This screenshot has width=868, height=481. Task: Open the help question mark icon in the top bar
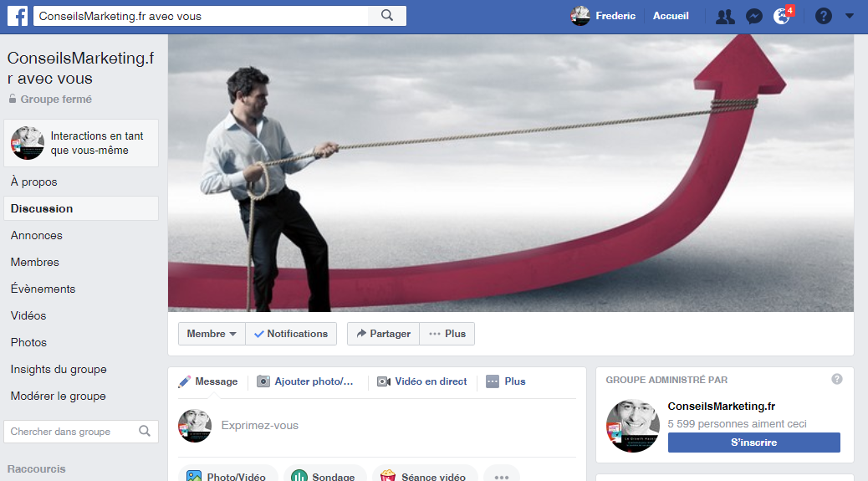(x=823, y=16)
